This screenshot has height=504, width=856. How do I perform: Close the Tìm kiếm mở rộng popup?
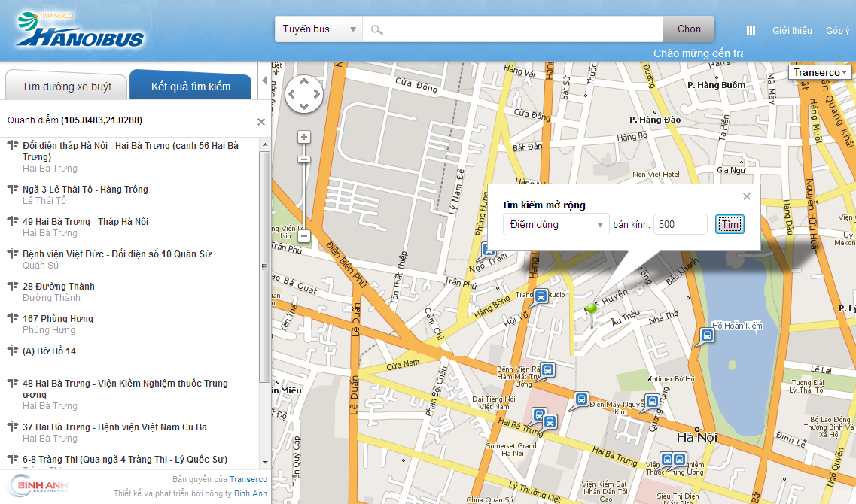[747, 196]
